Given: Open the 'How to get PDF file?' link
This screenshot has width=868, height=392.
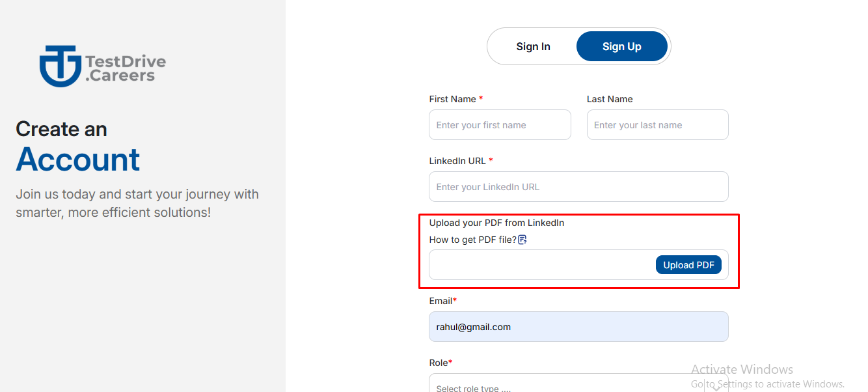Looking at the screenshot, I should pos(472,240).
